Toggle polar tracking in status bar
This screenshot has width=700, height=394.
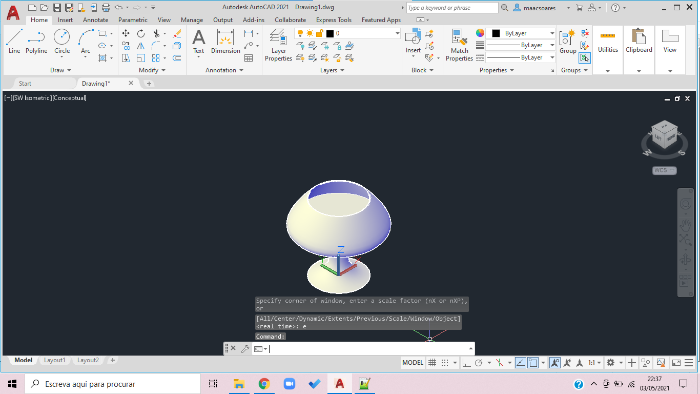479,363
